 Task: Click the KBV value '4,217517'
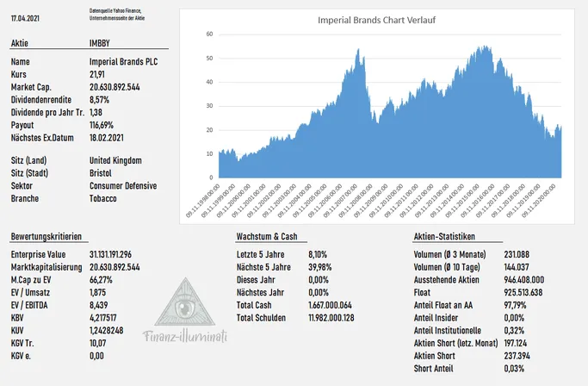point(103,318)
